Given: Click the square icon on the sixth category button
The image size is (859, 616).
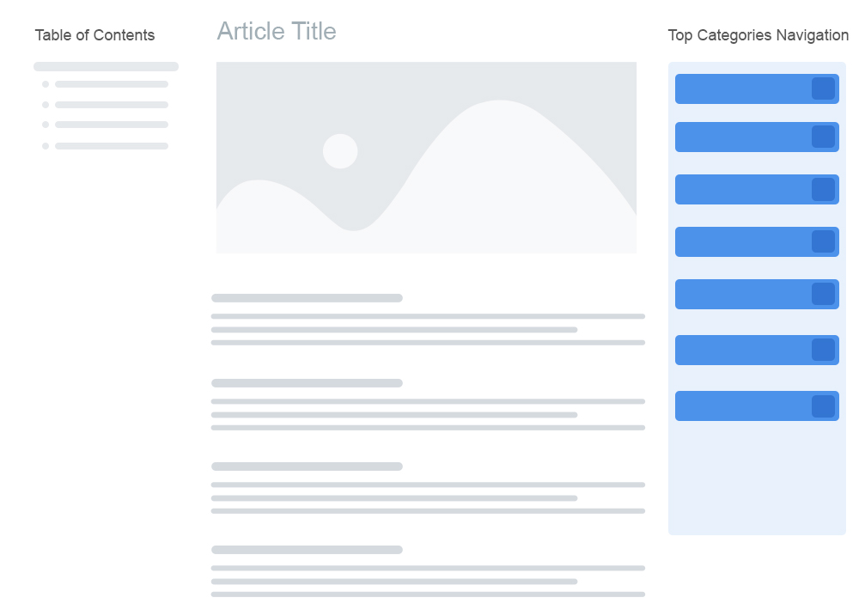Looking at the screenshot, I should pyautogui.click(x=823, y=350).
